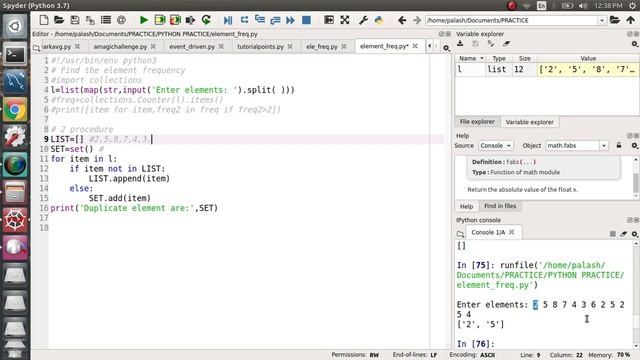This screenshot has height=360, width=640.
Task: Click the Type column header
Action: coord(499,58)
